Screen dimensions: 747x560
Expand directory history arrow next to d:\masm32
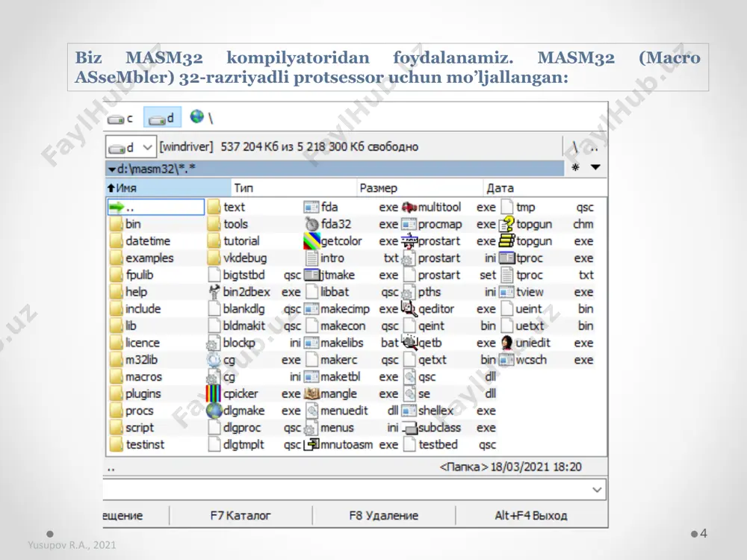point(111,169)
